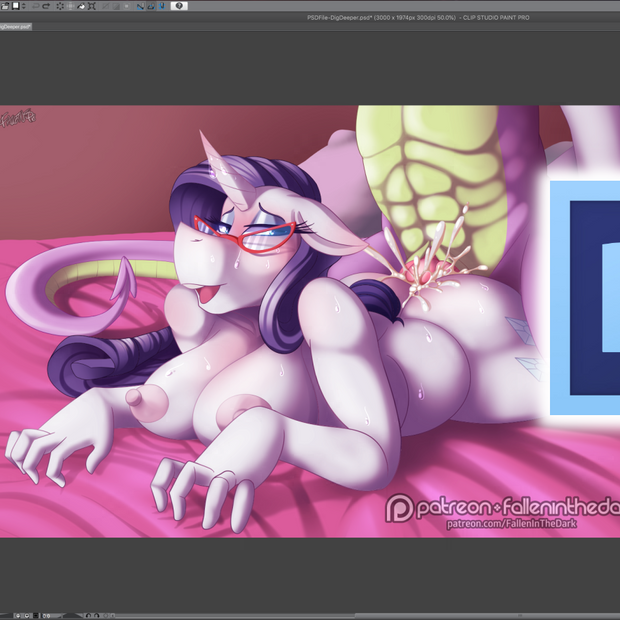This screenshot has width=620, height=620.
Task: Click the zoom in icon in the status bar
Action: [x=27, y=616]
